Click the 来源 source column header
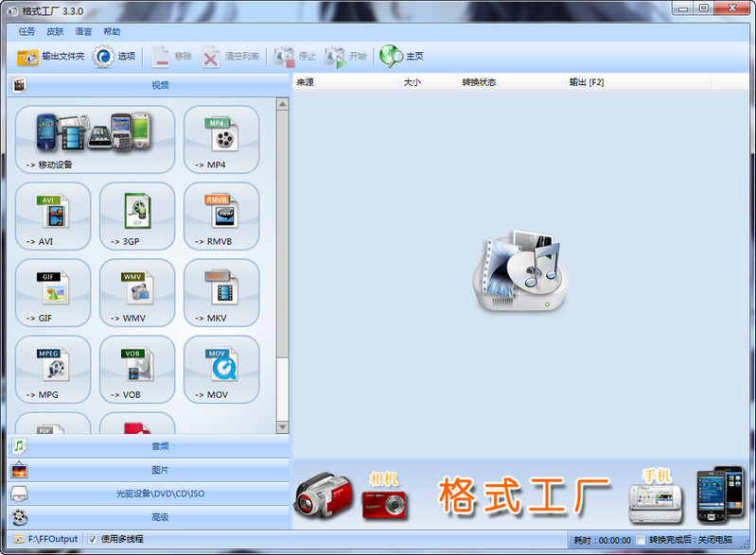 coord(345,82)
